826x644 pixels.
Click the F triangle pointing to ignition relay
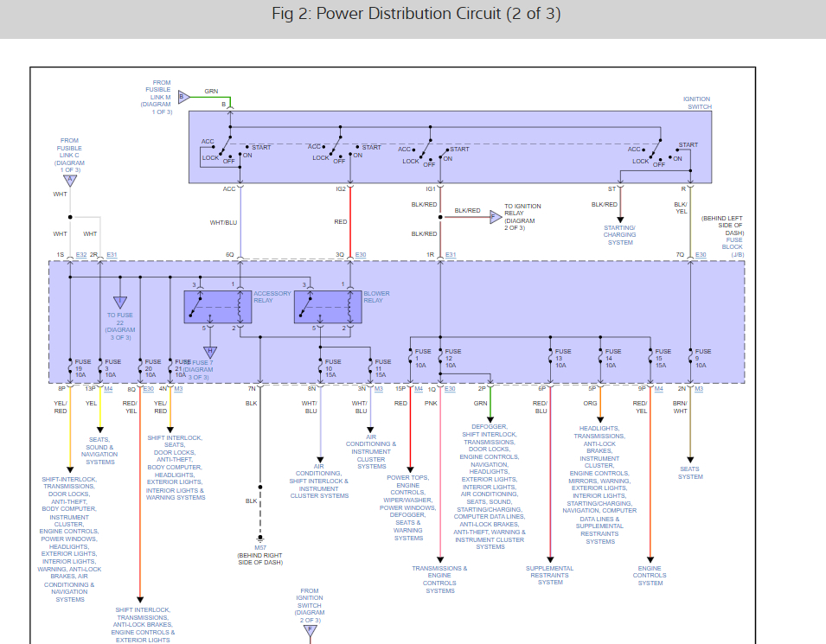point(496,217)
